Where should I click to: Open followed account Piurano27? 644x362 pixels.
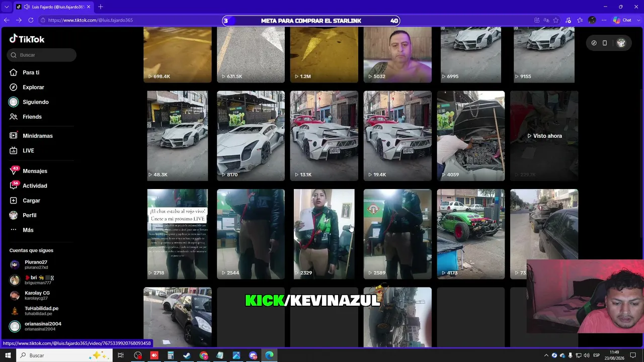[30, 264]
